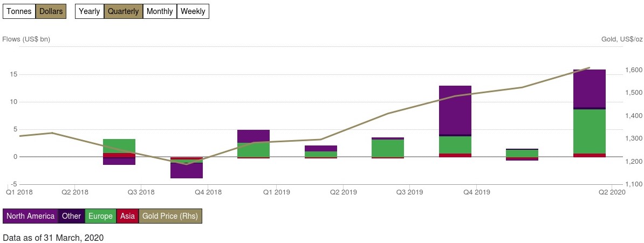
Task: Toggle the Other legend series
Action: (71, 216)
